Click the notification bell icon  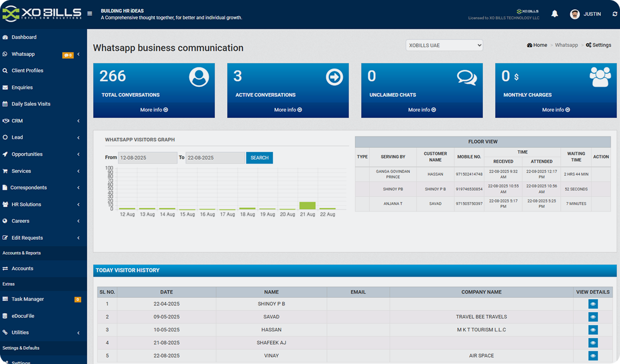[x=554, y=14]
